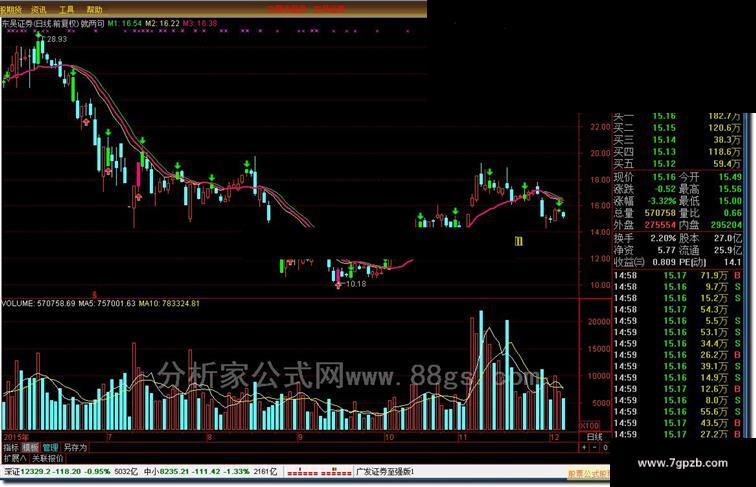
Task: Click the MA5 volume value label
Action: coord(107,303)
